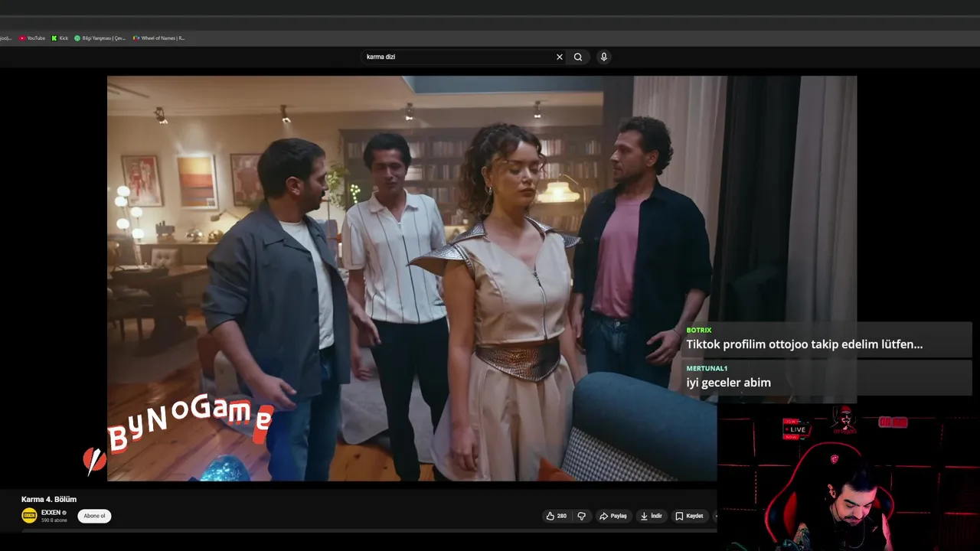
Task: Click MERTUNAL1's 'iyi geceler abim' message
Action: [825, 377]
